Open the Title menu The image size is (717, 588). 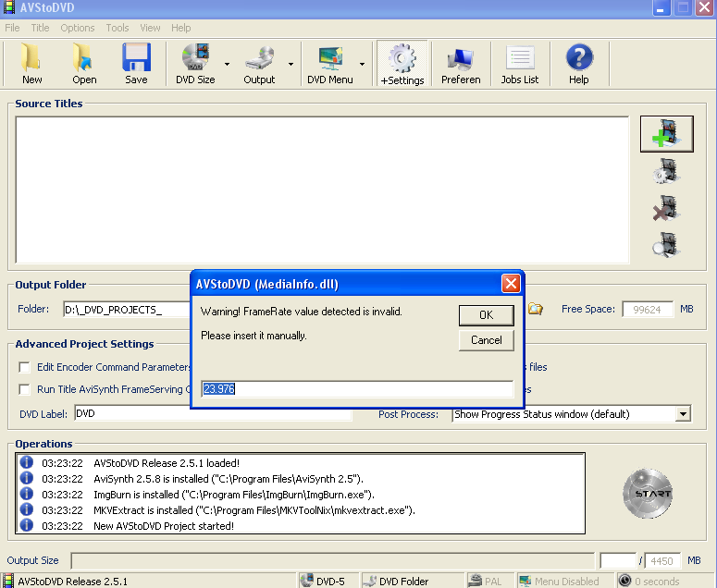[x=40, y=28]
